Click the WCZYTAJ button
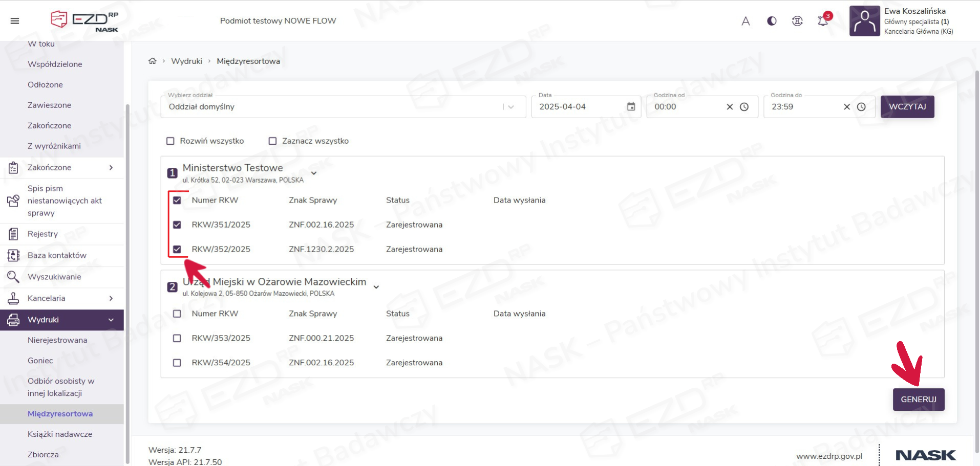Screen dimensions: 980x466 click(907, 107)
